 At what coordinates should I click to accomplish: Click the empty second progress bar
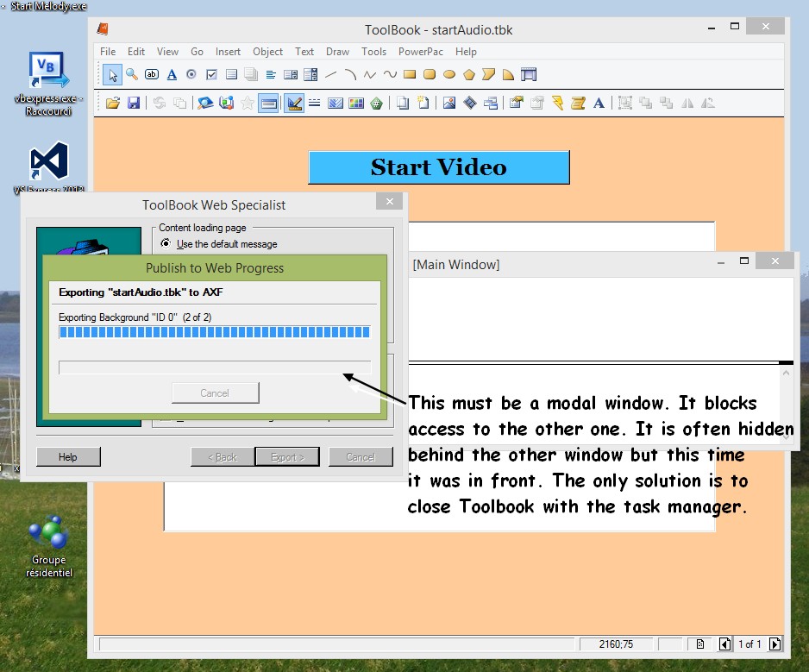click(x=215, y=367)
